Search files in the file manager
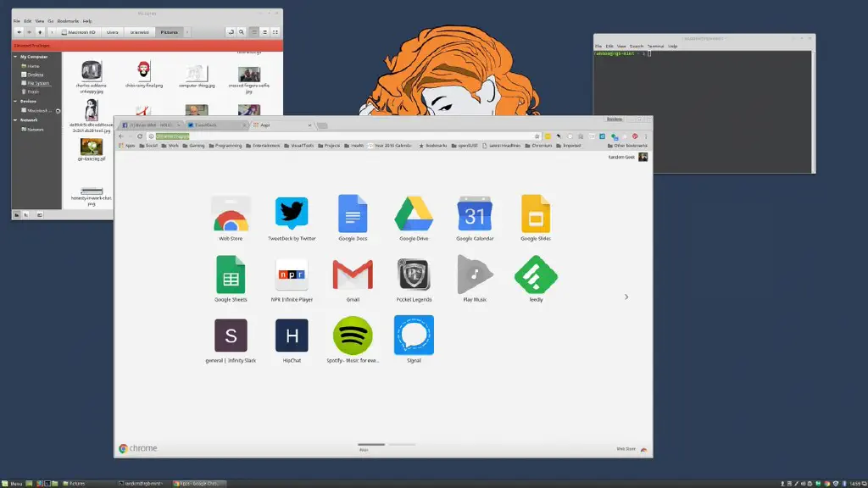The width and height of the screenshot is (868, 488). click(x=242, y=32)
